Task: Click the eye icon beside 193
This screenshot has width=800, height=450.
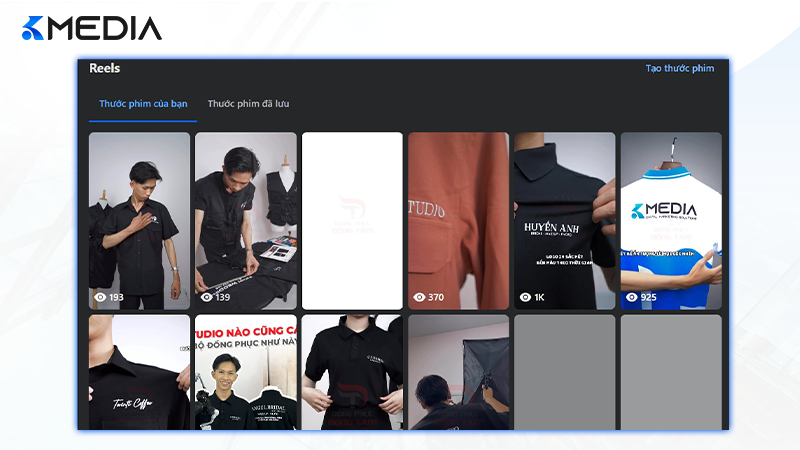Action: tap(100, 297)
